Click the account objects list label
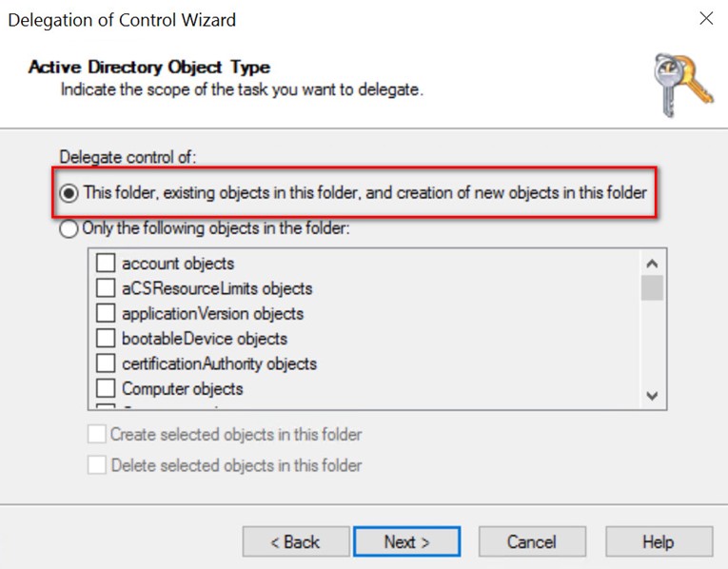 [x=178, y=264]
